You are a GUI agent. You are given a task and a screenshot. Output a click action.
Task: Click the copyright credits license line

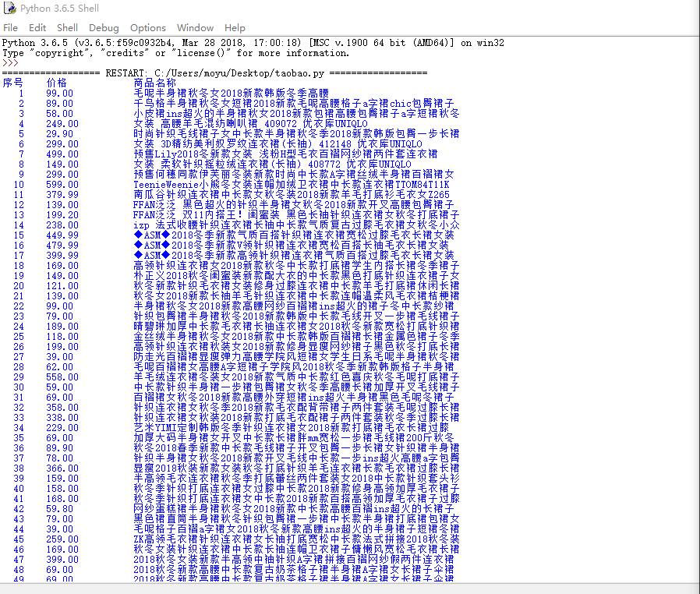pyautogui.click(x=176, y=53)
